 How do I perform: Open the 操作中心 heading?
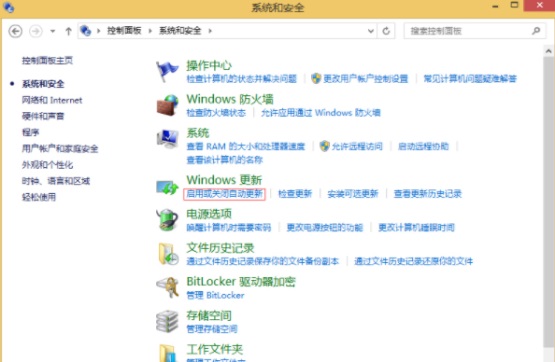(209, 65)
